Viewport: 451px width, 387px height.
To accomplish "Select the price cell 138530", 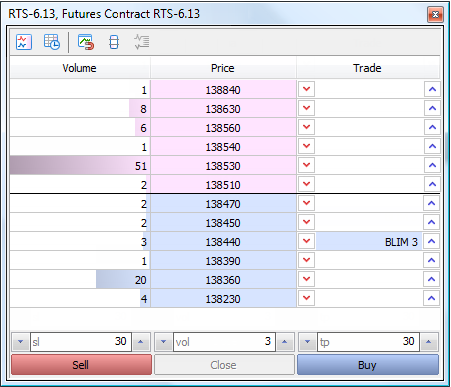I will click(x=223, y=166).
